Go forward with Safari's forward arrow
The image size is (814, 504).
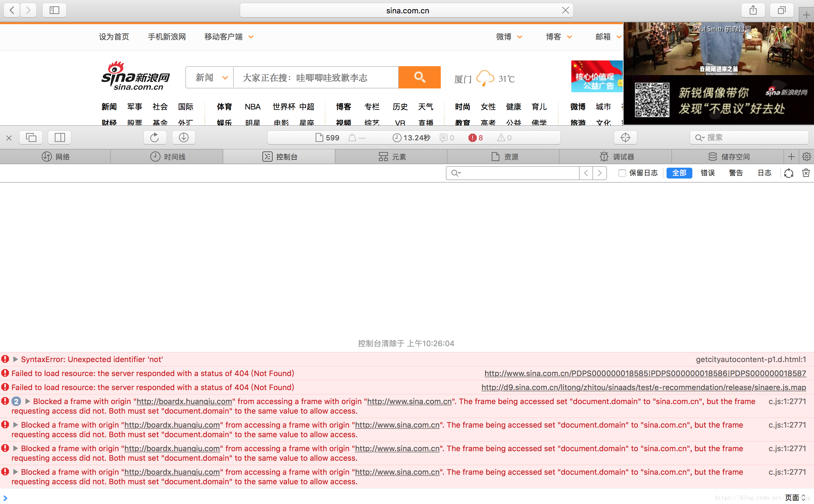[28, 10]
